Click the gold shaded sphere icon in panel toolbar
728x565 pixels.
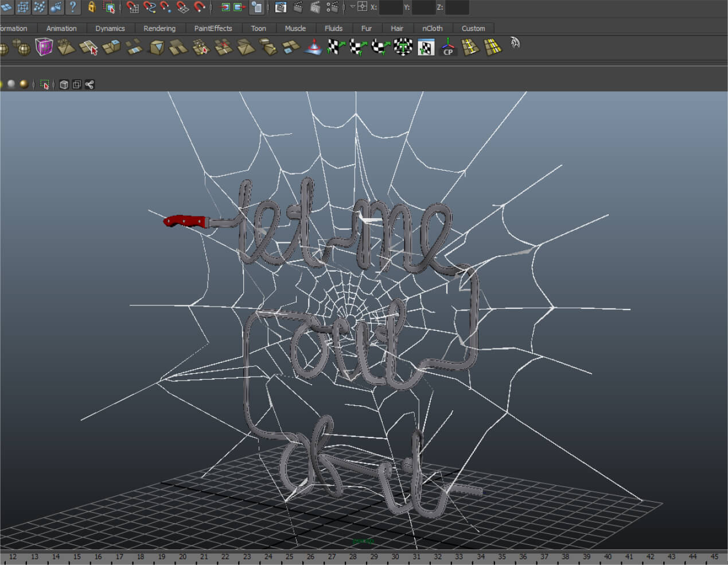(24, 84)
